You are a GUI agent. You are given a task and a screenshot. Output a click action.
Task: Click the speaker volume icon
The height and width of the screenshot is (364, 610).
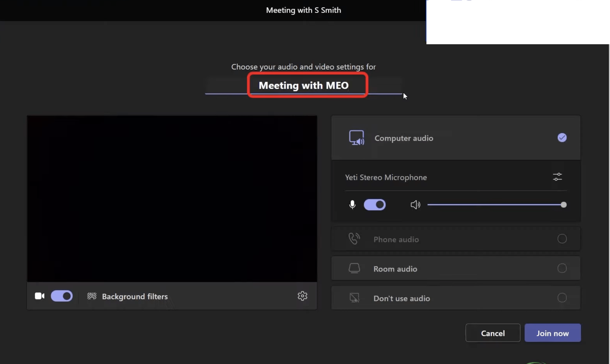click(x=415, y=205)
